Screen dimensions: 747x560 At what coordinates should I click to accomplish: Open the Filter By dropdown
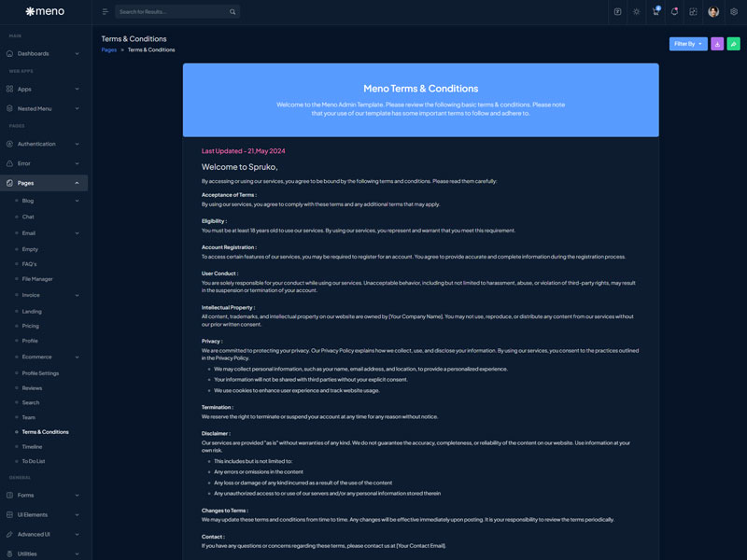(x=688, y=44)
